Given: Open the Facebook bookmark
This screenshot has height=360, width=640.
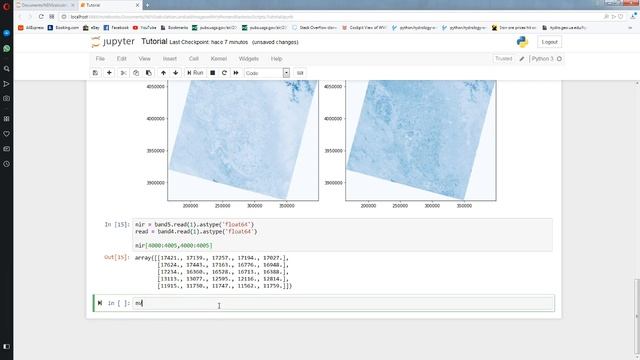Looking at the screenshot, I should (116, 28).
